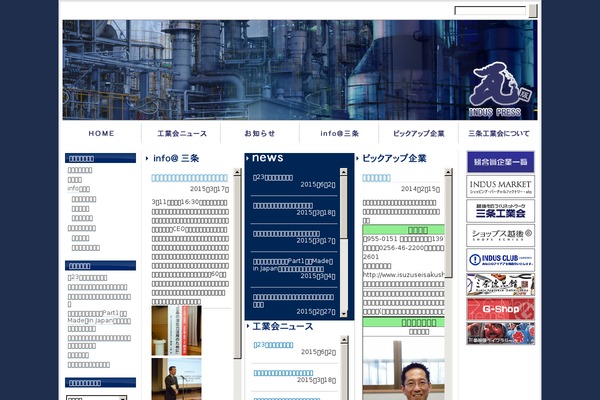Open 工業会ニュース item dated 2015年3月18日
Screen dimensions: 600x400
click(283, 373)
